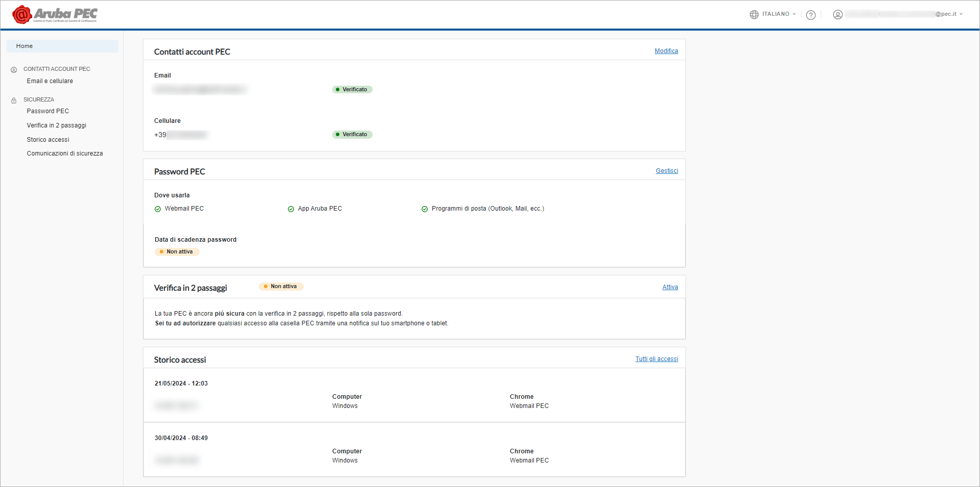980x487 pixels.
Task: Open Password PEC sidebar item
Action: 48,111
